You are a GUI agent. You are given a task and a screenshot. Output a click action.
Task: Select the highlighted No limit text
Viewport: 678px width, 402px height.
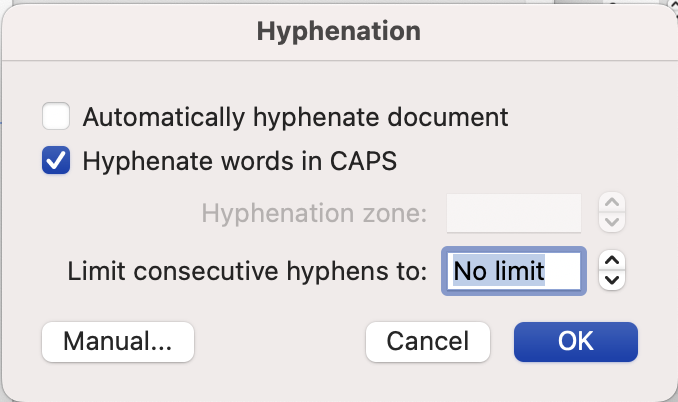[498, 270]
